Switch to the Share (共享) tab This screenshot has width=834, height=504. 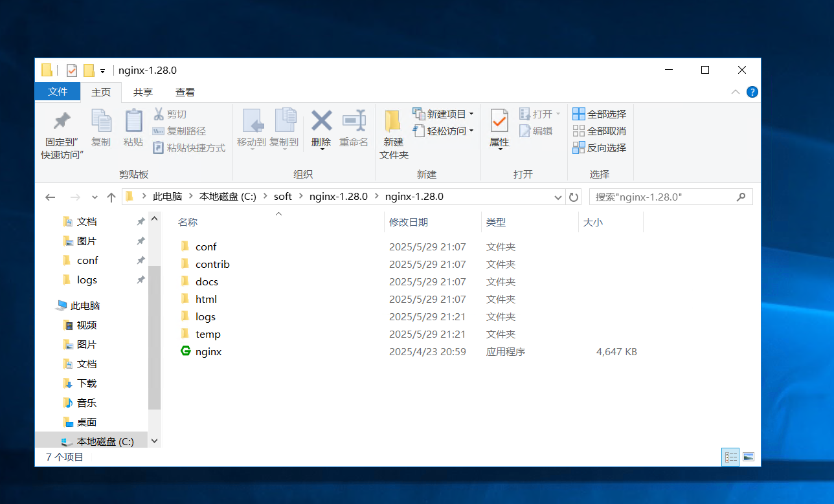click(x=143, y=93)
